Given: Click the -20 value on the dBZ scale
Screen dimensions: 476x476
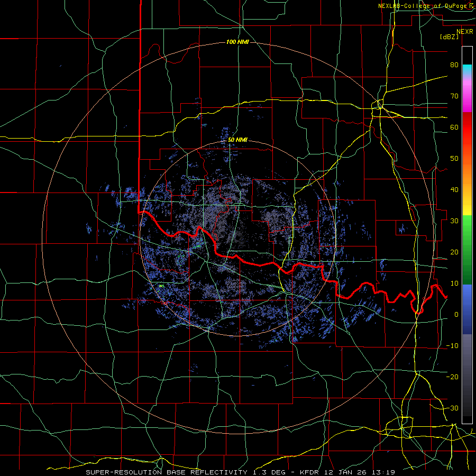Looking at the screenshot, I should point(452,377).
